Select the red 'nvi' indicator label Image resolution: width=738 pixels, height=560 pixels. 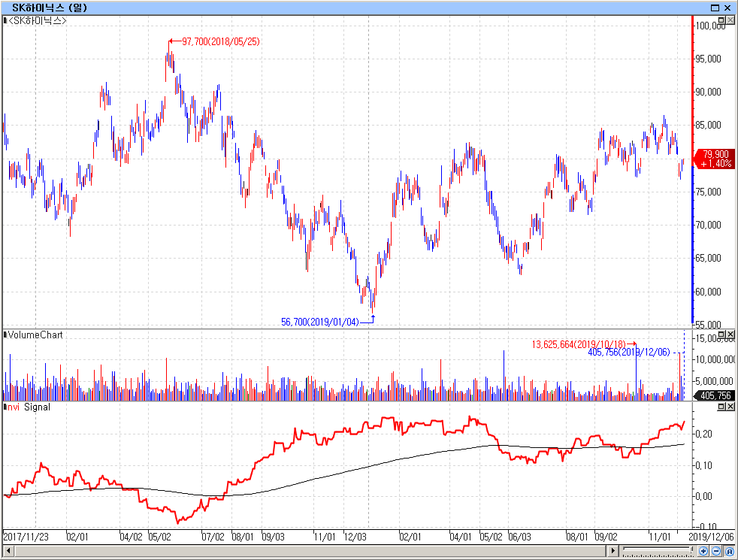click(14, 407)
